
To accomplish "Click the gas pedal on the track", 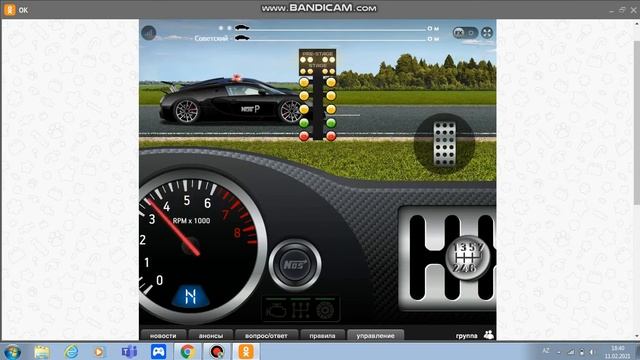I will tap(444, 144).
